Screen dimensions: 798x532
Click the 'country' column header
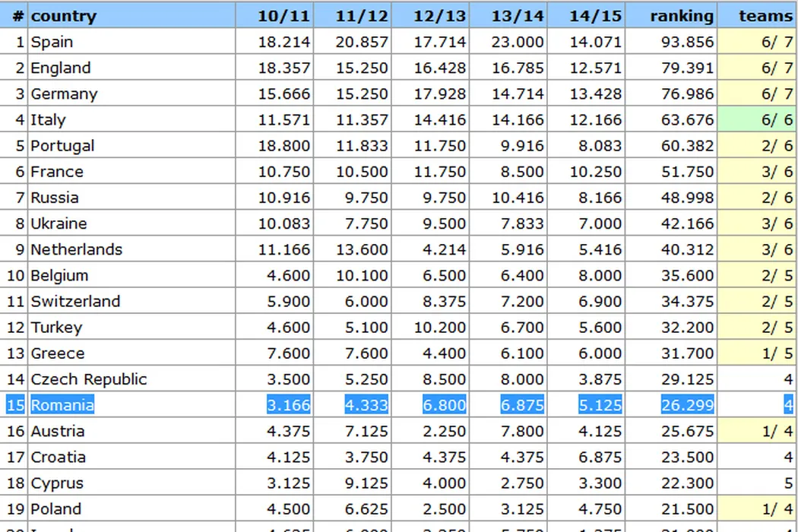tap(64, 16)
